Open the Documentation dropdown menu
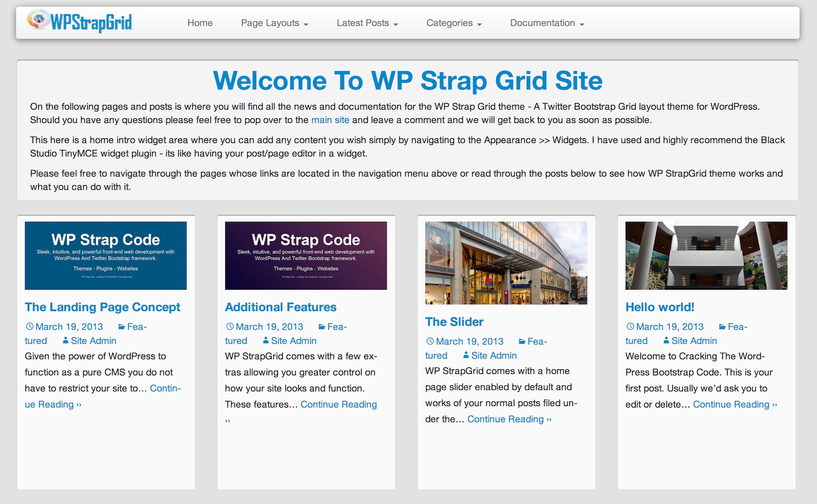This screenshot has width=817, height=504. (x=547, y=23)
